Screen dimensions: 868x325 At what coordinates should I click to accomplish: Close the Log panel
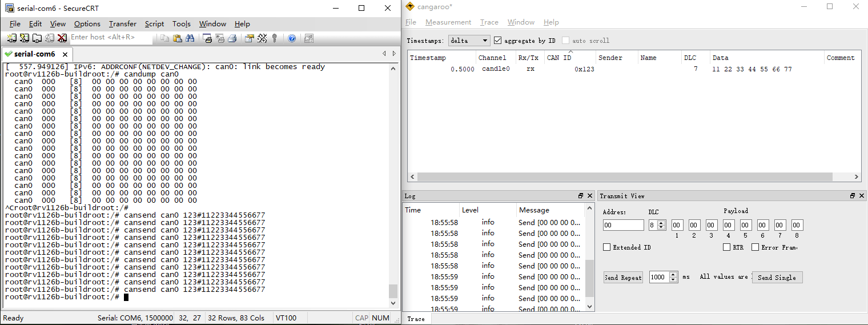pyautogui.click(x=590, y=196)
